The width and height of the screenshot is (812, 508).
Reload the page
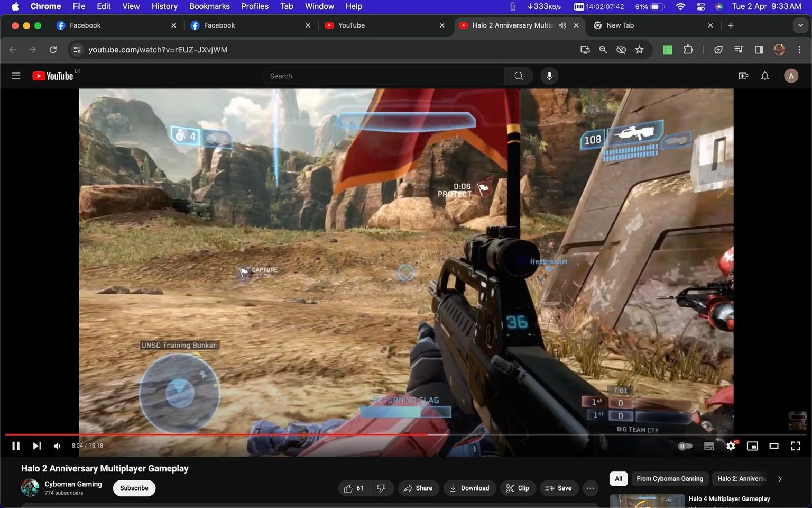click(x=53, y=49)
